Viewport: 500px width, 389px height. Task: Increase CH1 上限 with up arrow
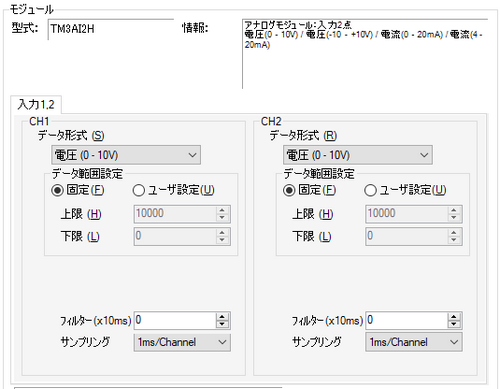point(222,210)
